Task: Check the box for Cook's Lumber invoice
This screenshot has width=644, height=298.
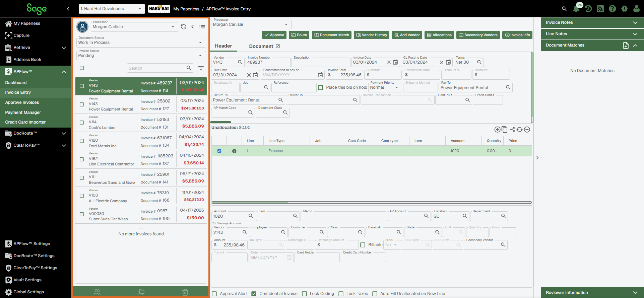Action: pyautogui.click(x=82, y=123)
